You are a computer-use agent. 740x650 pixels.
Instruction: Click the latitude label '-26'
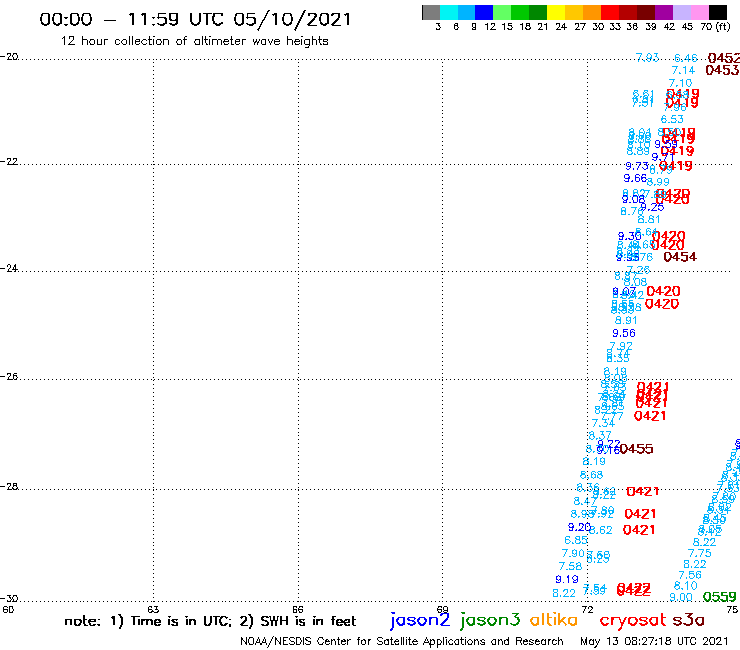click(9, 377)
